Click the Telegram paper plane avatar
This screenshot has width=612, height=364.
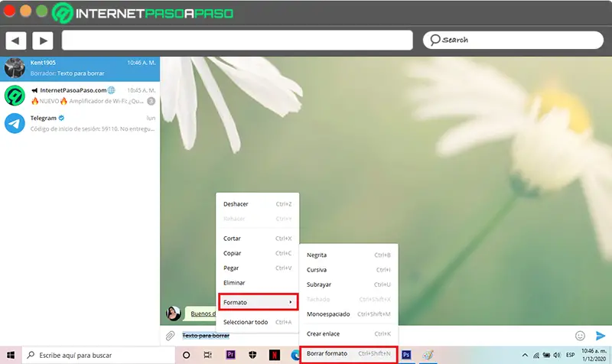15,123
